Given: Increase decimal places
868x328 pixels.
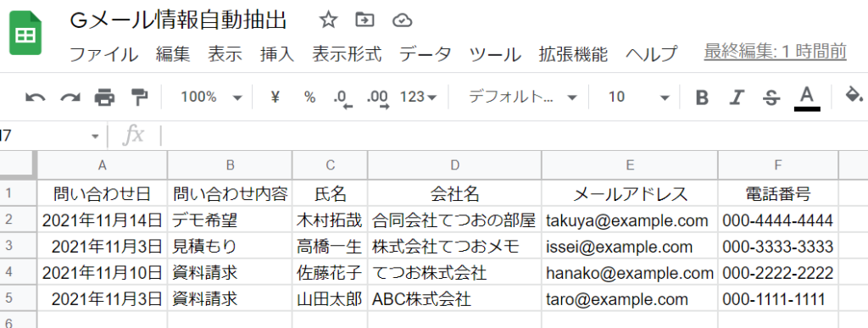Looking at the screenshot, I should tap(378, 98).
